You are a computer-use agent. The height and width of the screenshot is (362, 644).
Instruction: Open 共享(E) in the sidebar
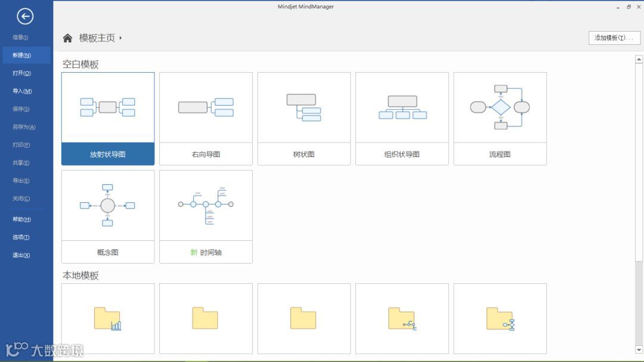click(21, 163)
